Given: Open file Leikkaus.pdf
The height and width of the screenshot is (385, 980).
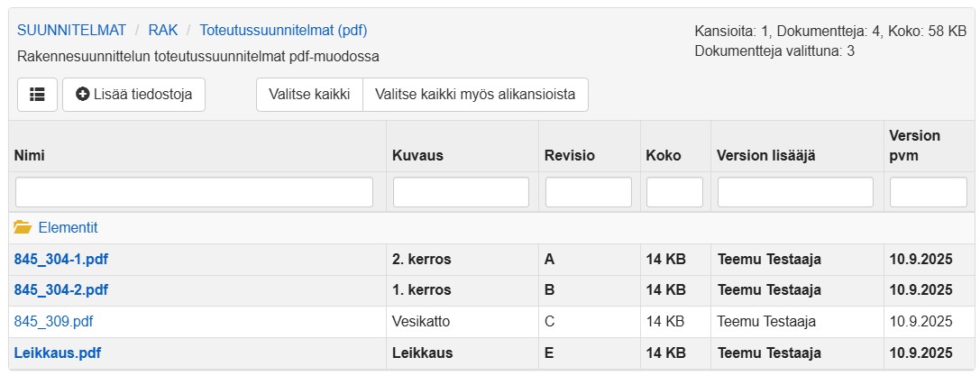Looking at the screenshot, I should coord(58,353).
